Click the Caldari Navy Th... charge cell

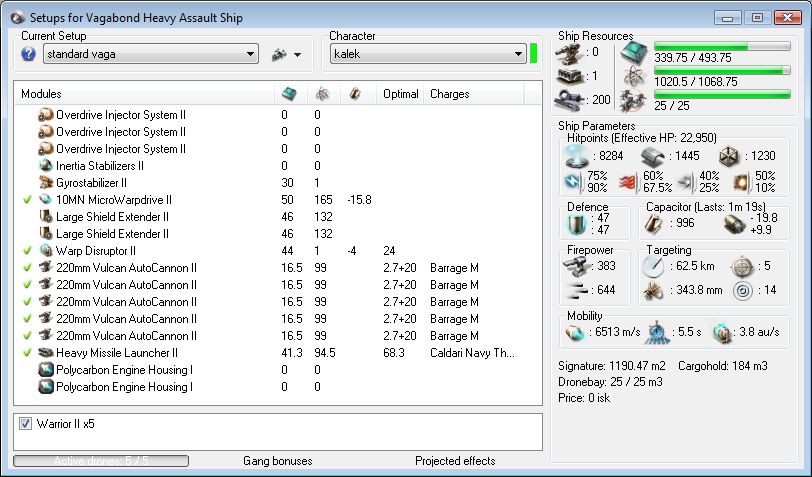[472, 353]
